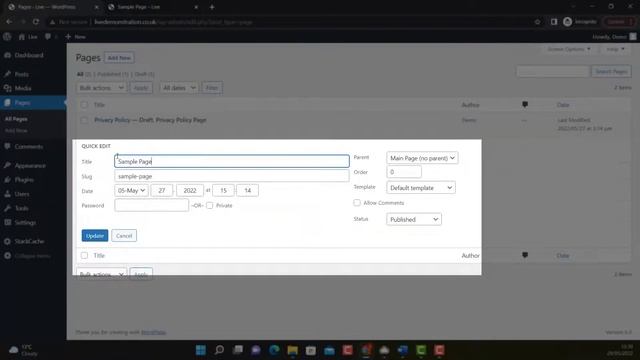Expand Help panel
640x360 pixels.
(615, 49)
